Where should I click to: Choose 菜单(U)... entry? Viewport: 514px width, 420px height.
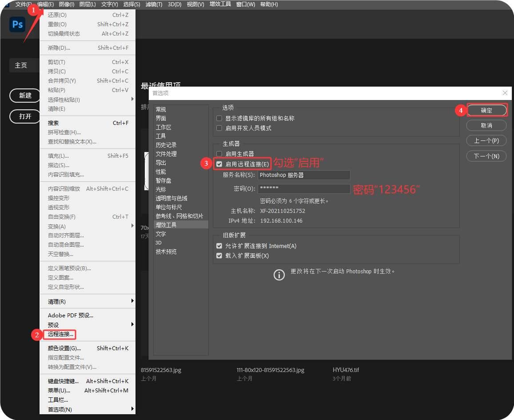[x=88, y=391]
